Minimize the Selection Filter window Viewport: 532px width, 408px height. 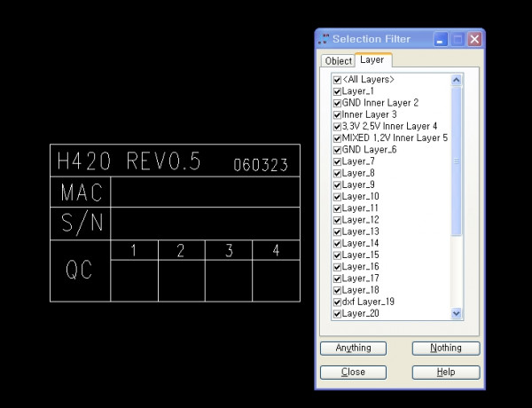coord(441,40)
